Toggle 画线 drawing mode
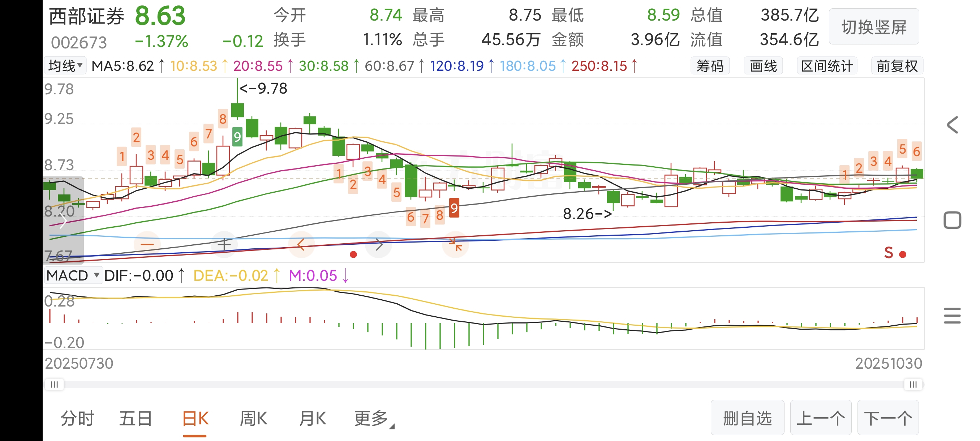Image resolution: width=980 pixels, height=441 pixels. pos(763,66)
